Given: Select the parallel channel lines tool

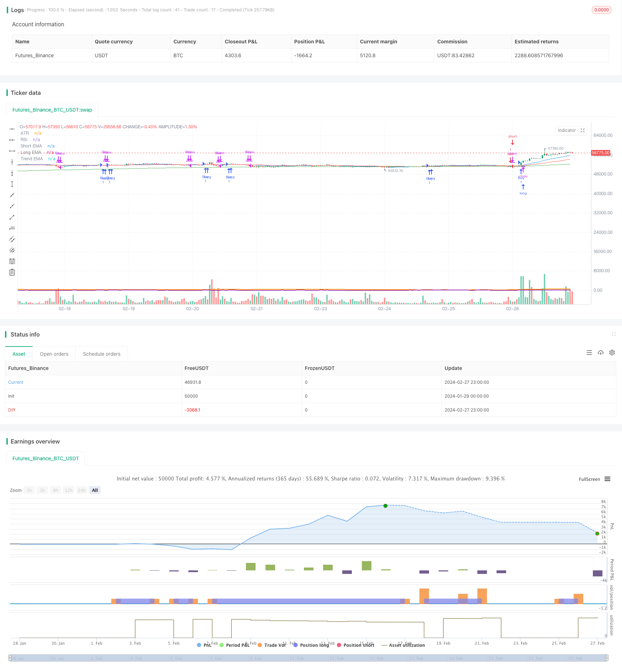Looking at the screenshot, I should click(x=12, y=239).
